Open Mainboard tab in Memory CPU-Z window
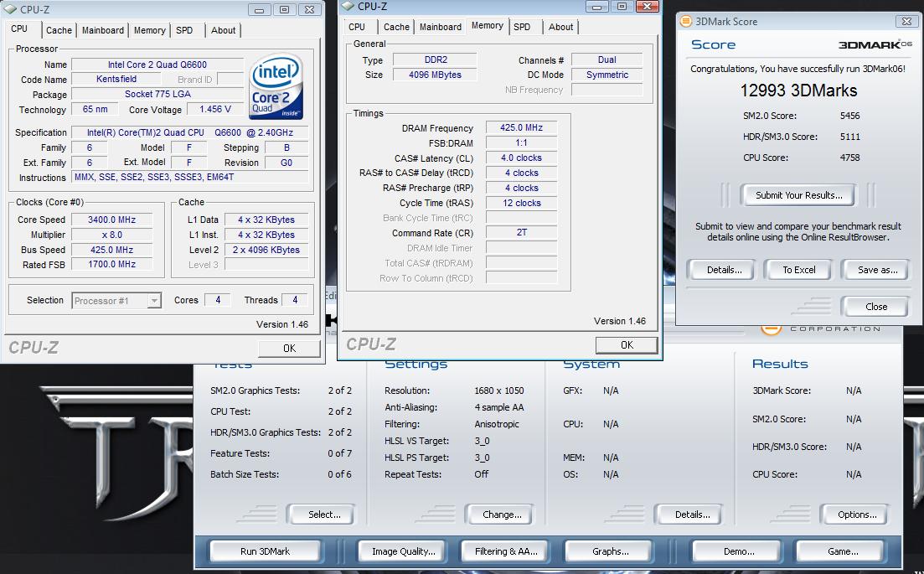Viewport: 924px width, 574px height. [x=441, y=27]
